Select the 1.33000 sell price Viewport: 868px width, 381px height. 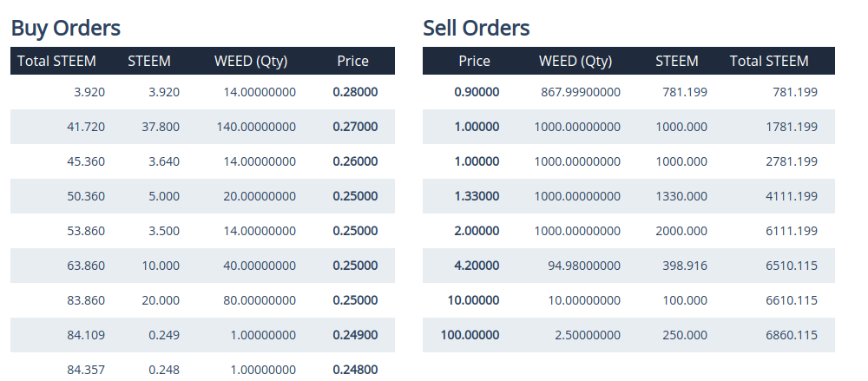(477, 196)
